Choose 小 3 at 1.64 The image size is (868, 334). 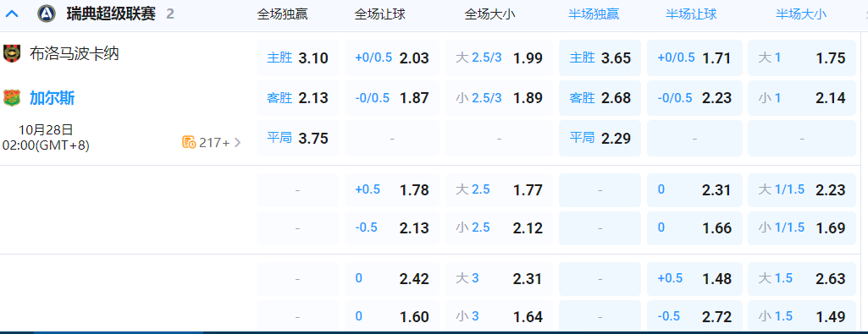(x=499, y=316)
